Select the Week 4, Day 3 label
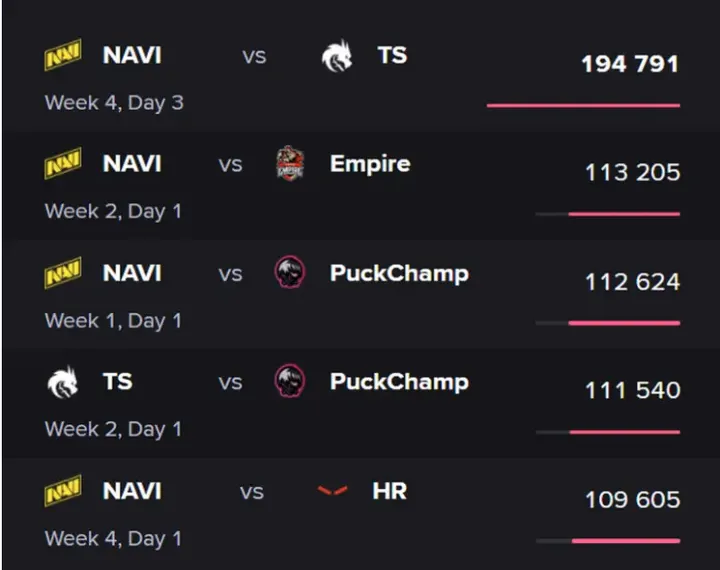This screenshot has width=720, height=570. click(114, 103)
